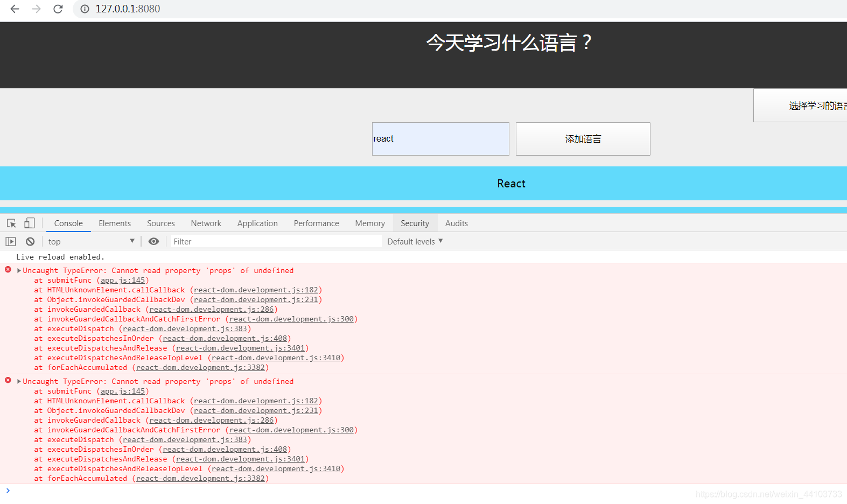
Task: Toggle the live expression eye icon
Action: click(x=153, y=241)
